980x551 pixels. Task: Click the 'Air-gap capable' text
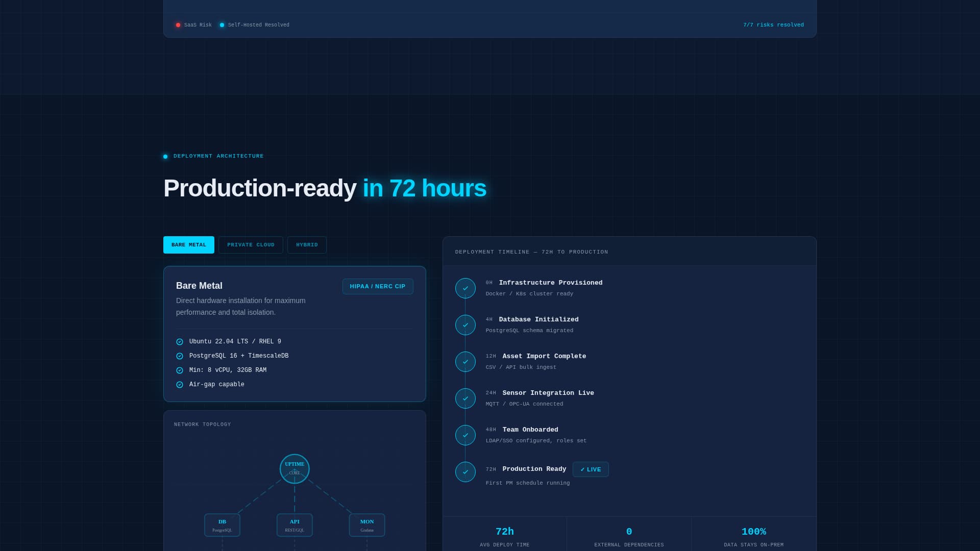click(x=217, y=385)
